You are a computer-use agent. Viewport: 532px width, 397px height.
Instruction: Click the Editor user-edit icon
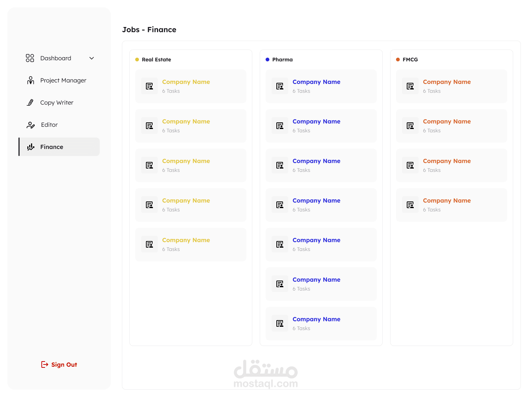[31, 125]
